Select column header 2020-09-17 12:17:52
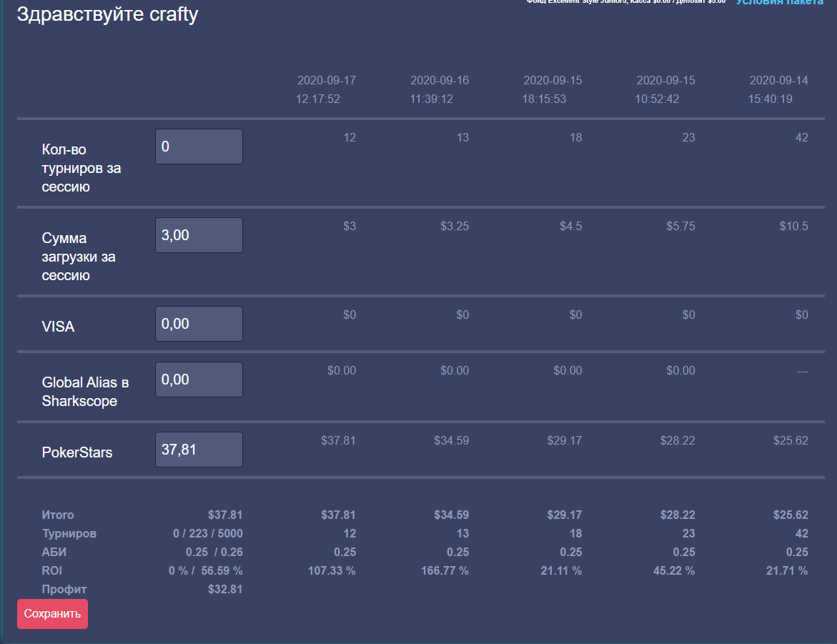This screenshot has height=644, width=837. click(326, 89)
